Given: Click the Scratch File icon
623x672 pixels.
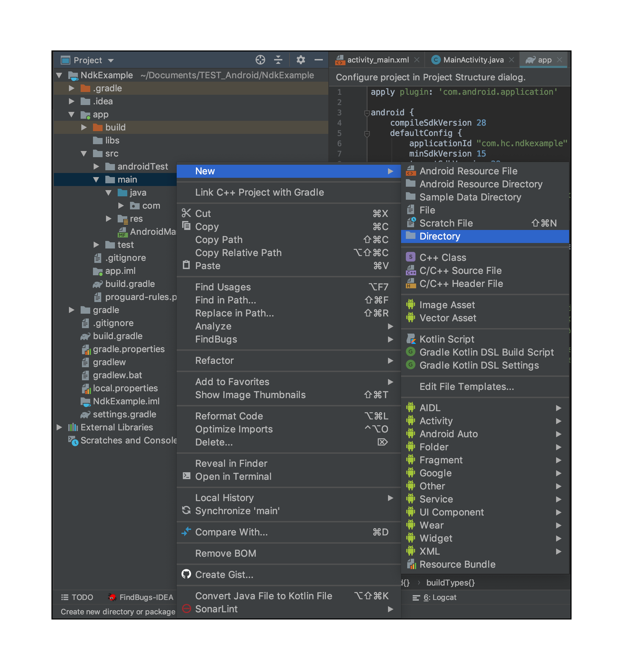Looking at the screenshot, I should [411, 223].
